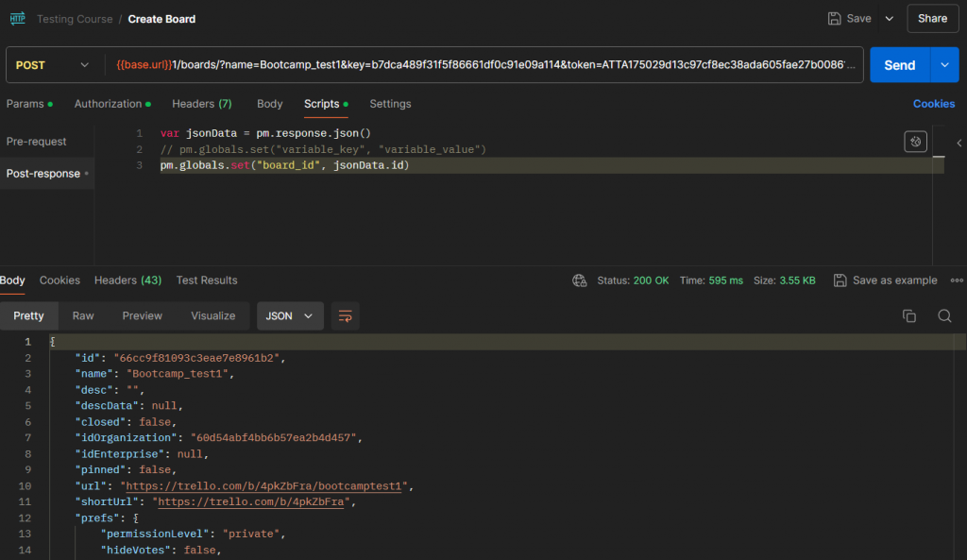The image size is (967, 560).
Task: Open the Save options dropdown arrow
Action: point(890,19)
